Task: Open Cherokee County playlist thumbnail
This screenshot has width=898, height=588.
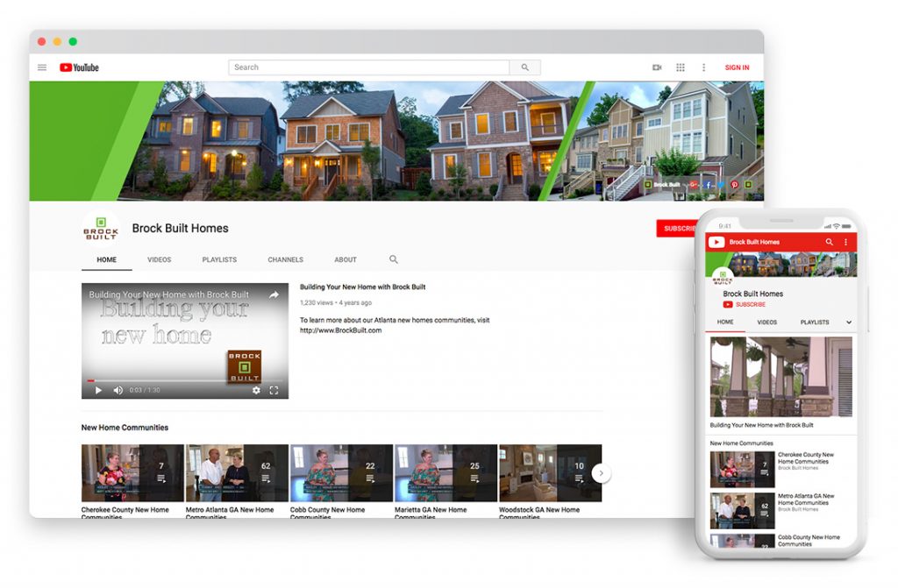Action: [133, 473]
